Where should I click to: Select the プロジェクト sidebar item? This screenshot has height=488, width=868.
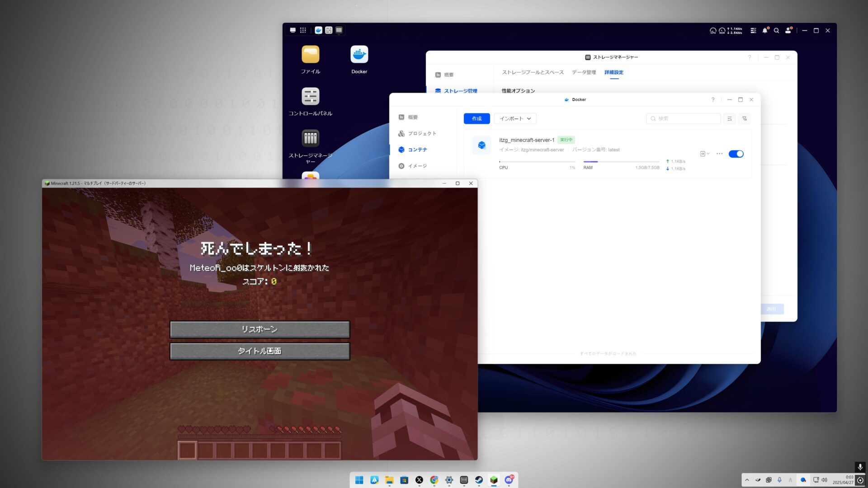pyautogui.click(x=421, y=133)
